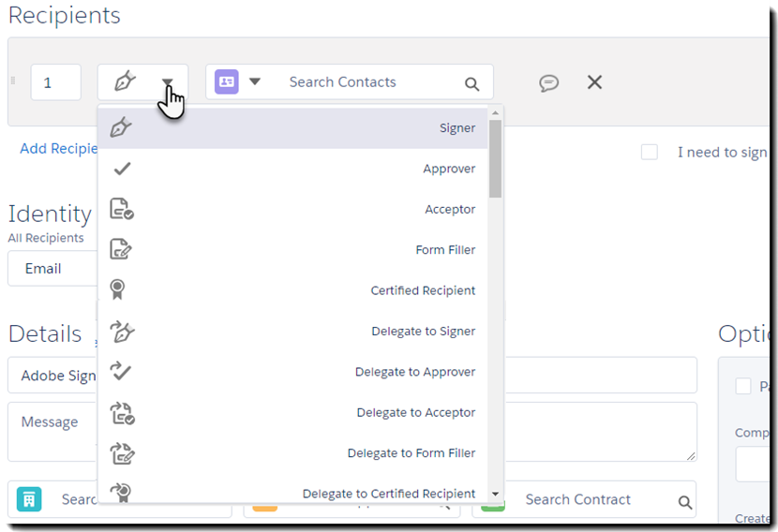778x532 pixels.
Task: Remove recipient with the X icon
Action: [594, 82]
